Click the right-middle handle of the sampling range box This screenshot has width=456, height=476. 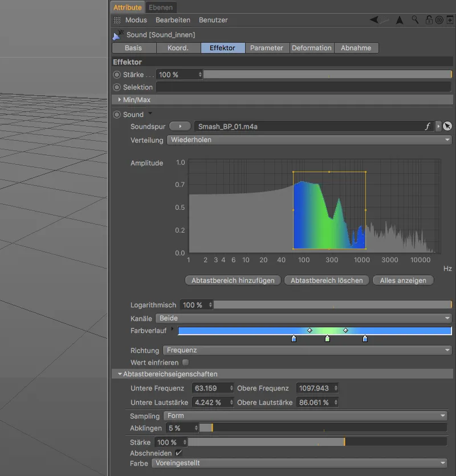tap(365, 210)
